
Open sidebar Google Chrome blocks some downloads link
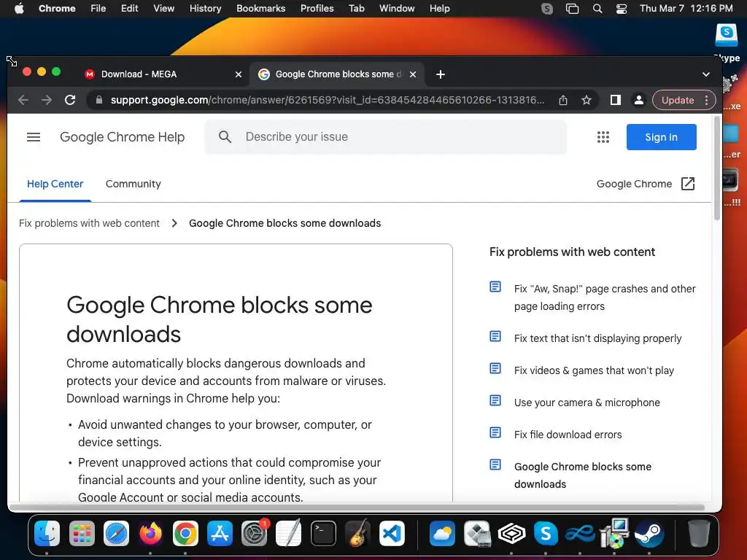pyautogui.click(x=583, y=475)
